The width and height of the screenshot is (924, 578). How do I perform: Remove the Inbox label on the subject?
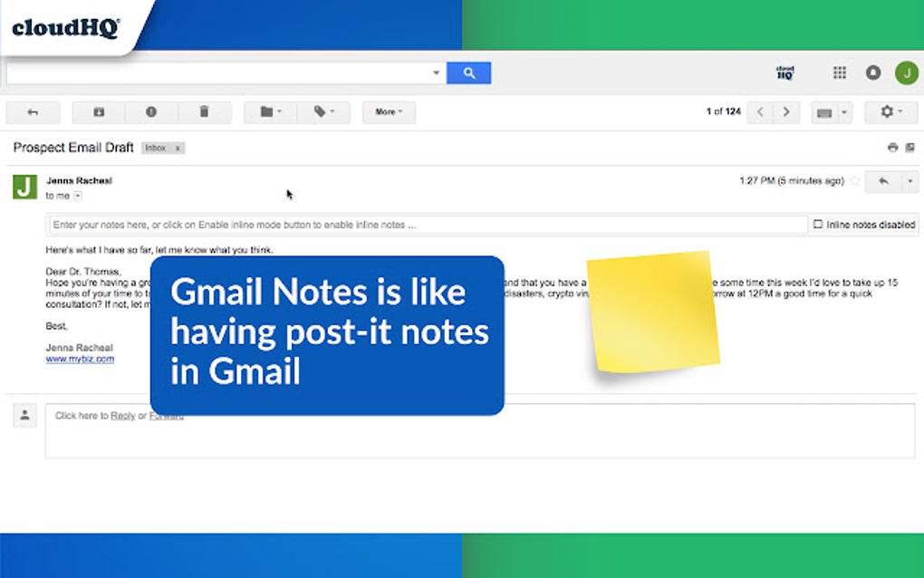[x=178, y=148]
